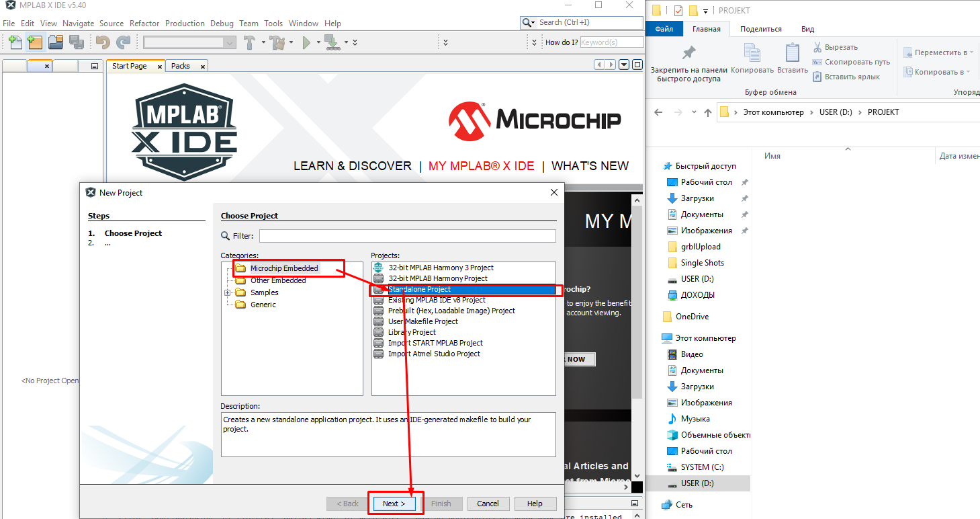
Task: Close the Packs tab with its x
Action: (202, 67)
